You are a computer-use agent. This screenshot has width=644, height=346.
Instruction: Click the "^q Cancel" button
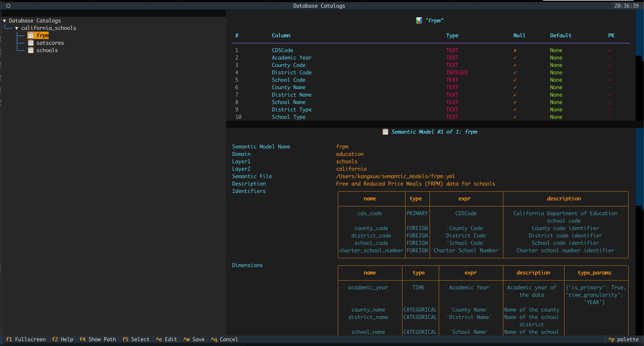[224, 339]
